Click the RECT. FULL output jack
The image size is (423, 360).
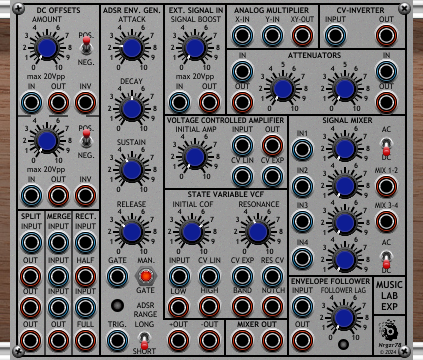tap(85, 340)
